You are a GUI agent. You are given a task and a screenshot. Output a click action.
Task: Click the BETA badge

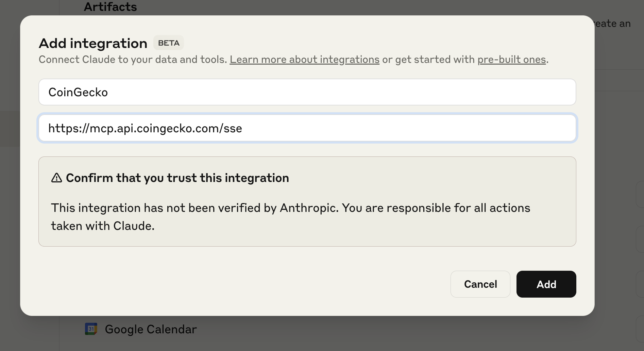coord(169,43)
